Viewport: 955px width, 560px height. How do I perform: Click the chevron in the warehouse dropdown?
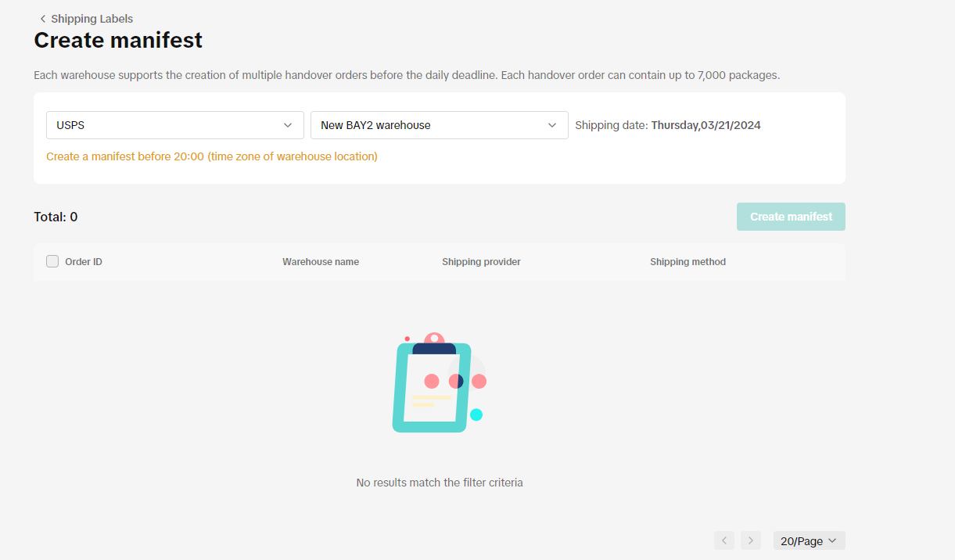551,125
